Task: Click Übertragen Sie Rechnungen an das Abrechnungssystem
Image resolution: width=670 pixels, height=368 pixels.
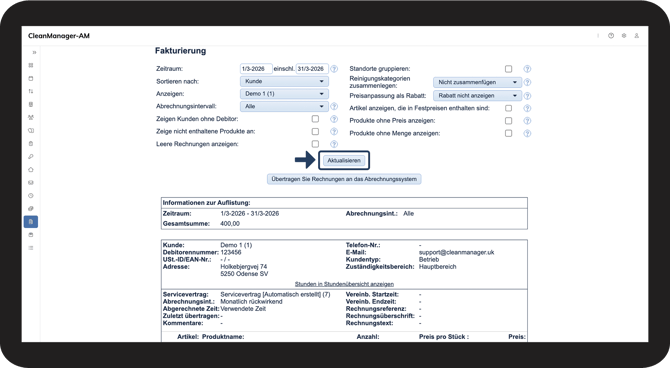Action: pyautogui.click(x=344, y=179)
